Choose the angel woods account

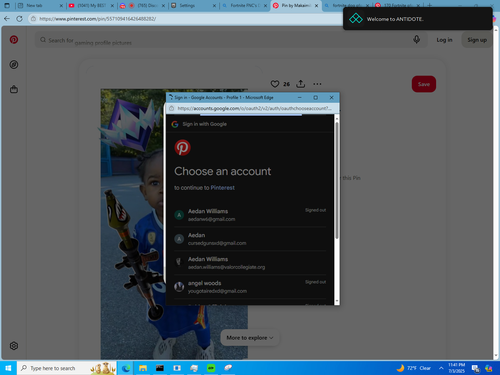pos(250,287)
